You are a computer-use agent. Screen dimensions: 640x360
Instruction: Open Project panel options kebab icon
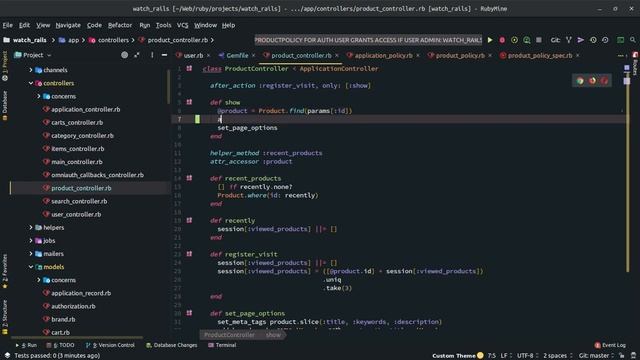(x=152, y=55)
